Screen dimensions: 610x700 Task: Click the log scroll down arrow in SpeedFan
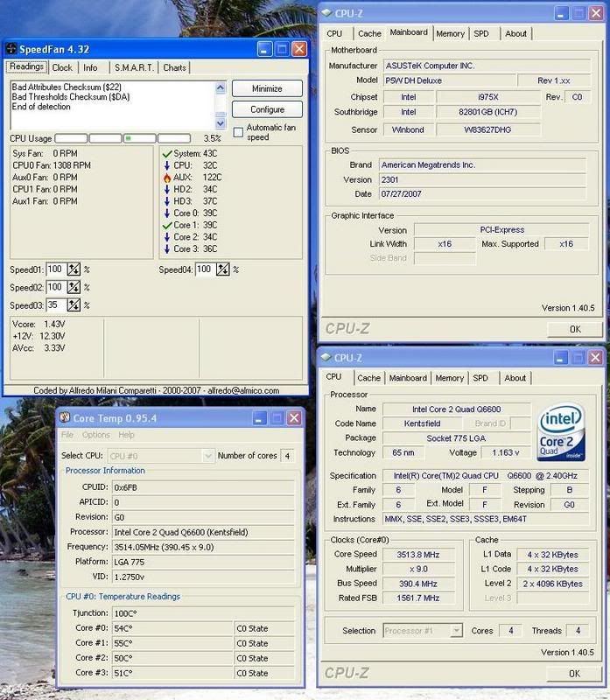pyautogui.click(x=221, y=123)
